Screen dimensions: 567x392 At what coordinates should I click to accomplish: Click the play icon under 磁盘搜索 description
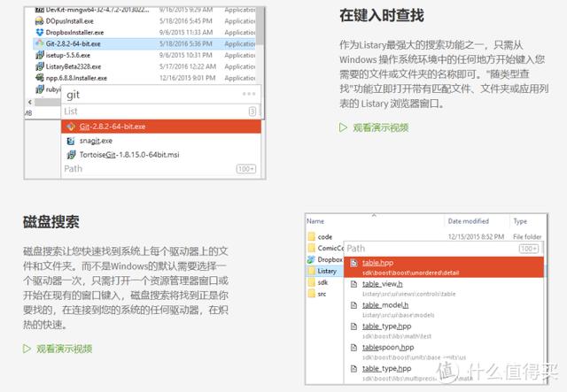tap(27, 349)
